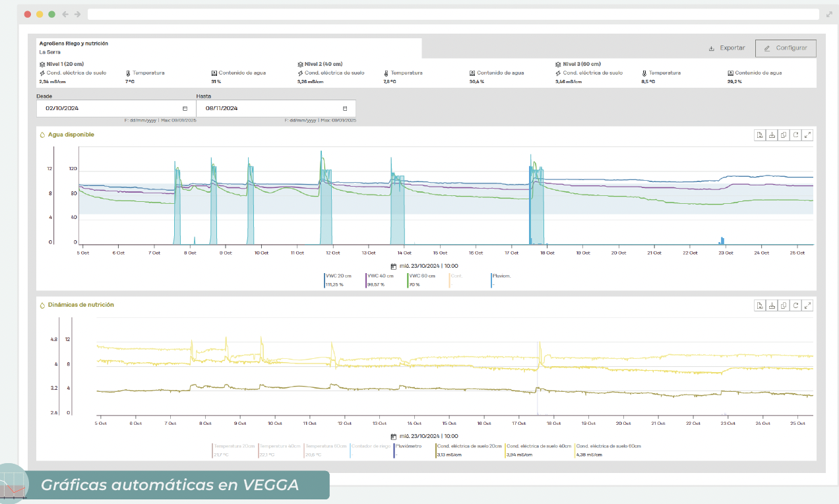Download the Dinámicas de nutrición chart image
839x504 pixels.
coord(772,305)
